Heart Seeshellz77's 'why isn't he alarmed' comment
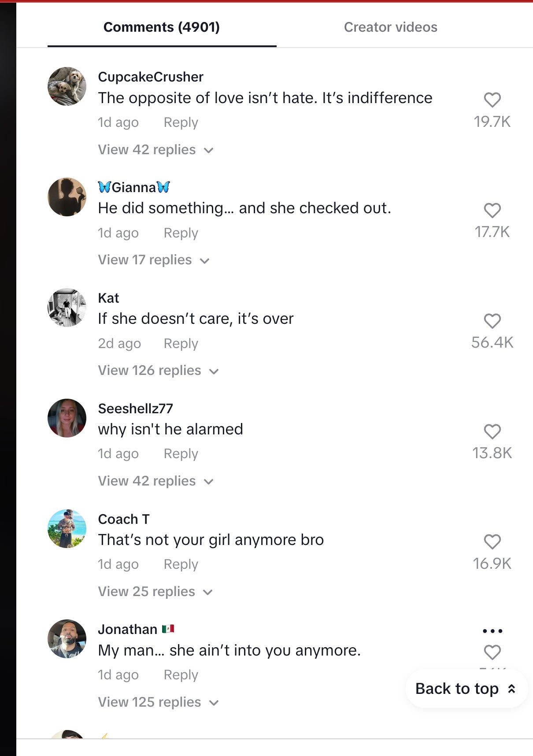 click(492, 432)
